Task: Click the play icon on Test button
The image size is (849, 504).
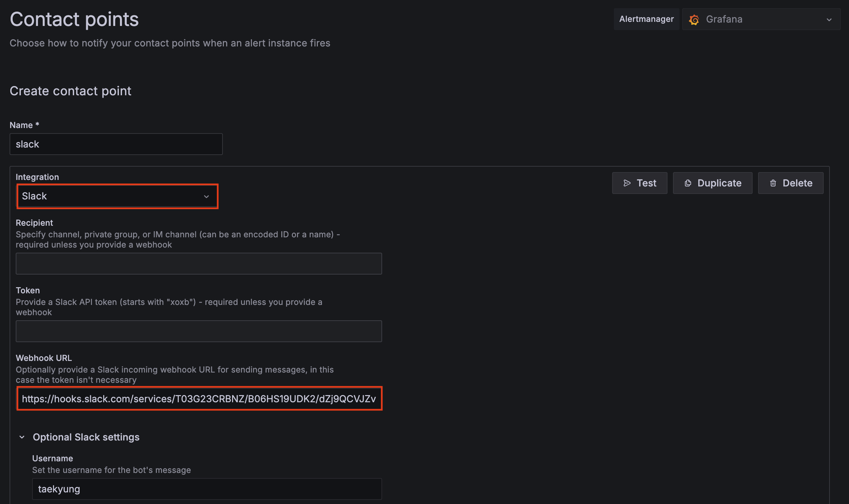Action: tap(627, 183)
